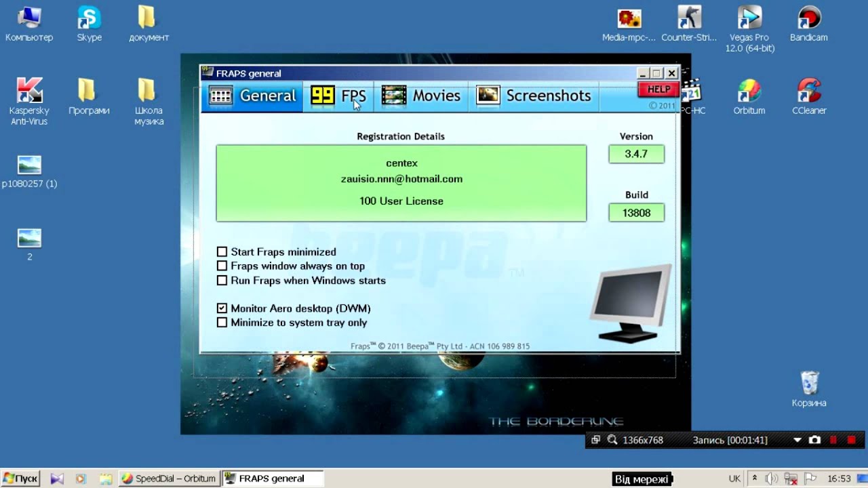Screen dimensions: 868x488
Task: Switch to the FPS tab
Action: [x=338, y=96]
